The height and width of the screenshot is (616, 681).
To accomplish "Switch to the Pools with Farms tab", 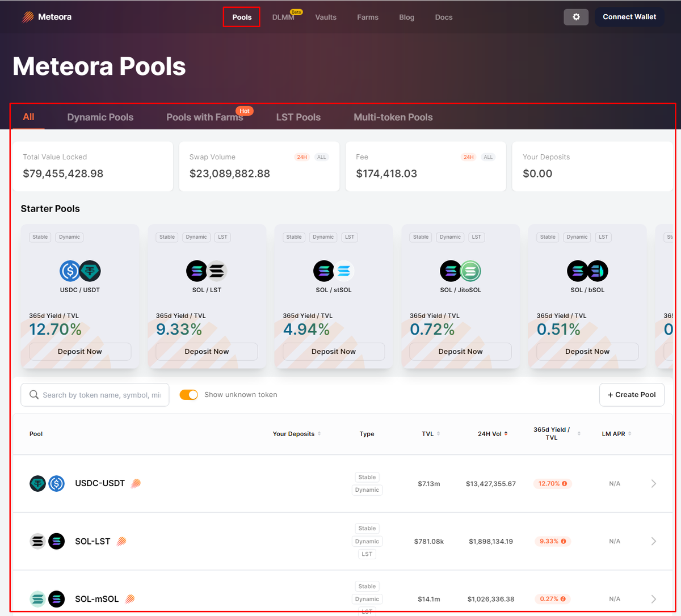I will pyautogui.click(x=205, y=117).
